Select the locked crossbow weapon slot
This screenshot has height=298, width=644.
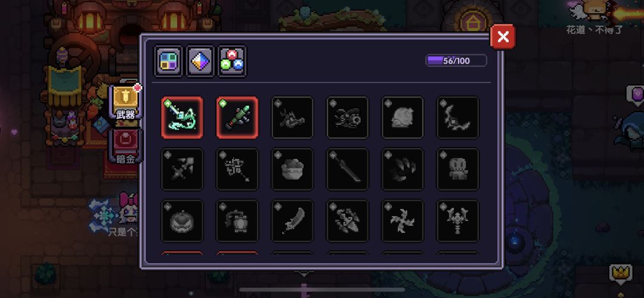tap(182, 169)
